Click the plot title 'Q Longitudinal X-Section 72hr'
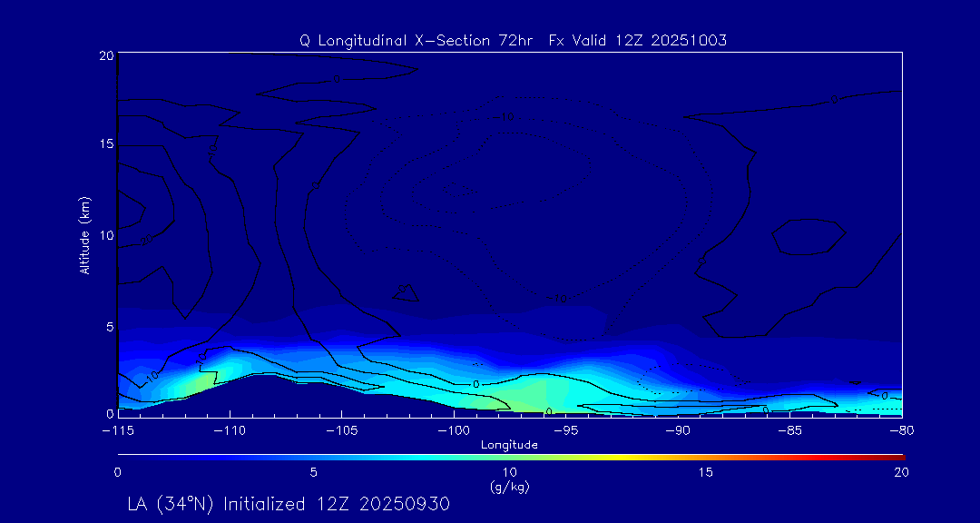 click(418, 41)
